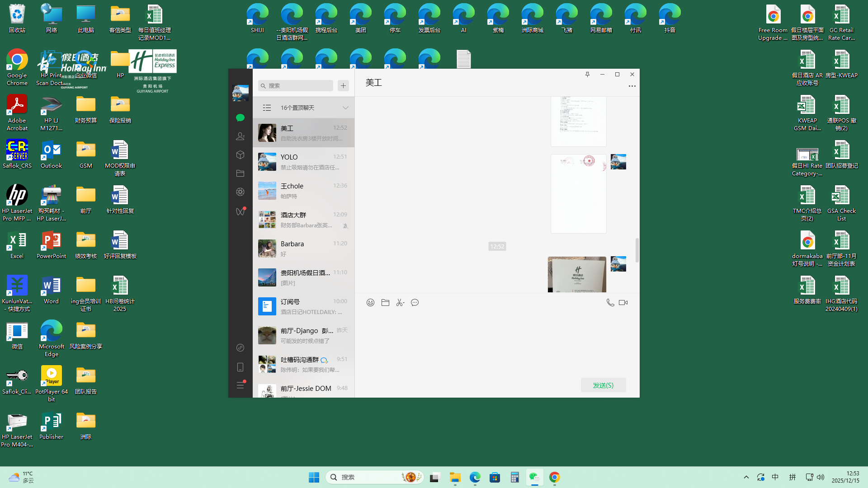
Task: Open the Contacts icon in WeChat sidebar
Action: 240,136
